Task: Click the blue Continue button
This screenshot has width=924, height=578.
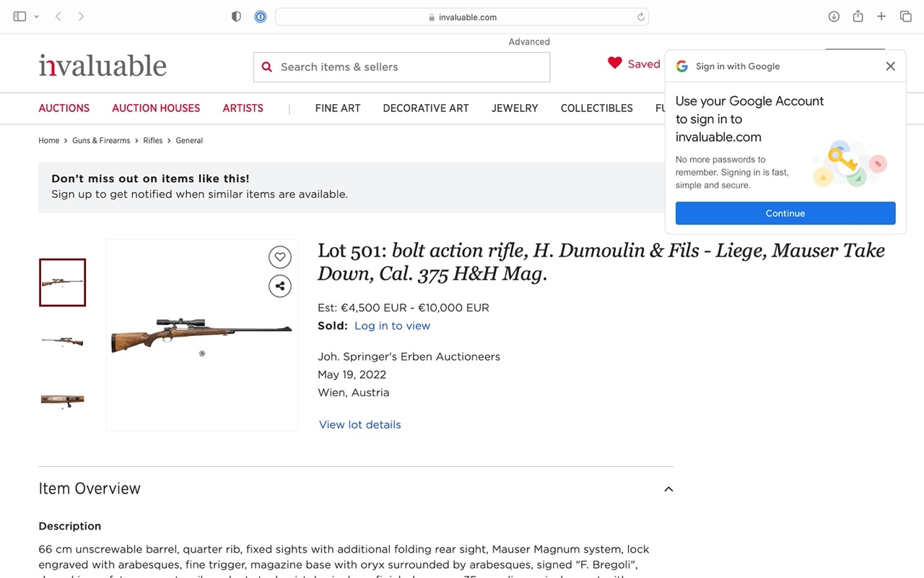Action: 785,213
